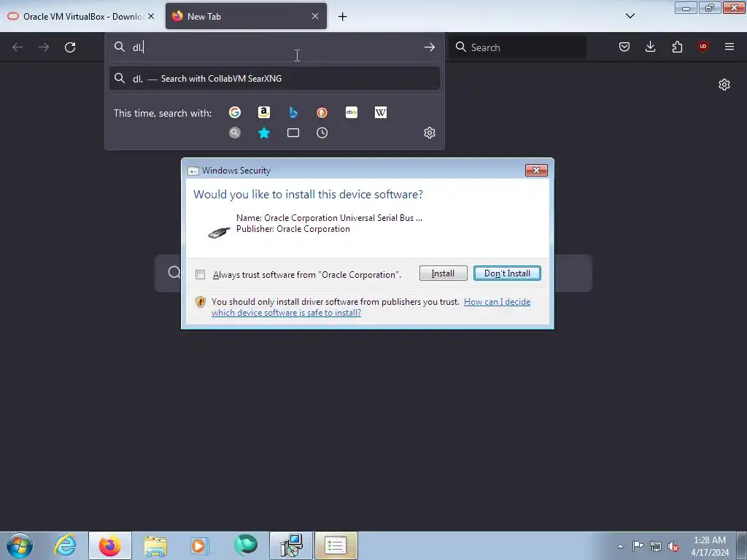Viewport: 747px width, 560px height.
Task: Click Don't Install button
Action: [507, 273]
